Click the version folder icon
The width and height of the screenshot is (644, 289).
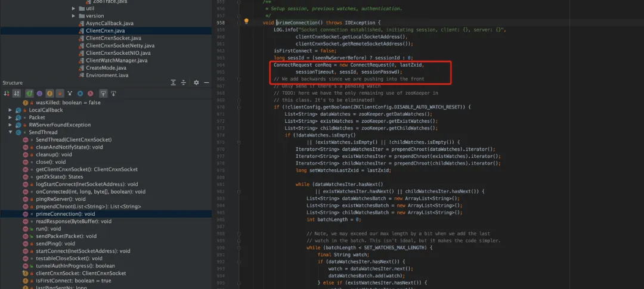[x=81, y=16]
